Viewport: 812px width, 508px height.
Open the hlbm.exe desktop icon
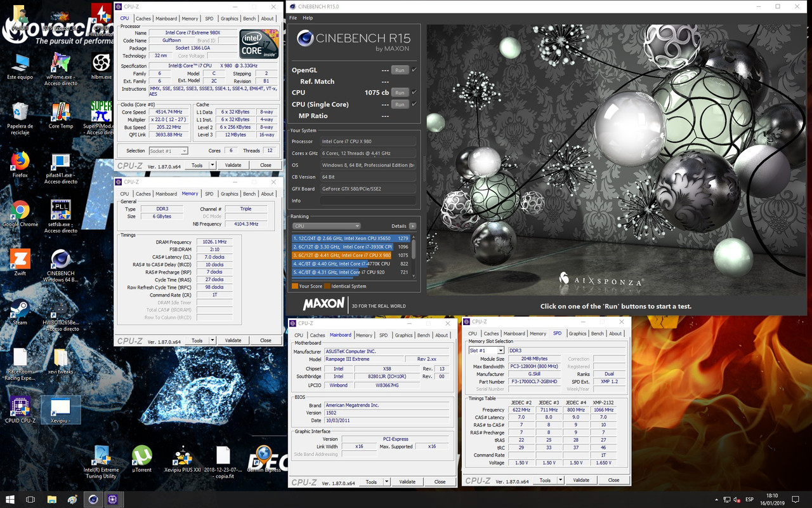(101, 67)
